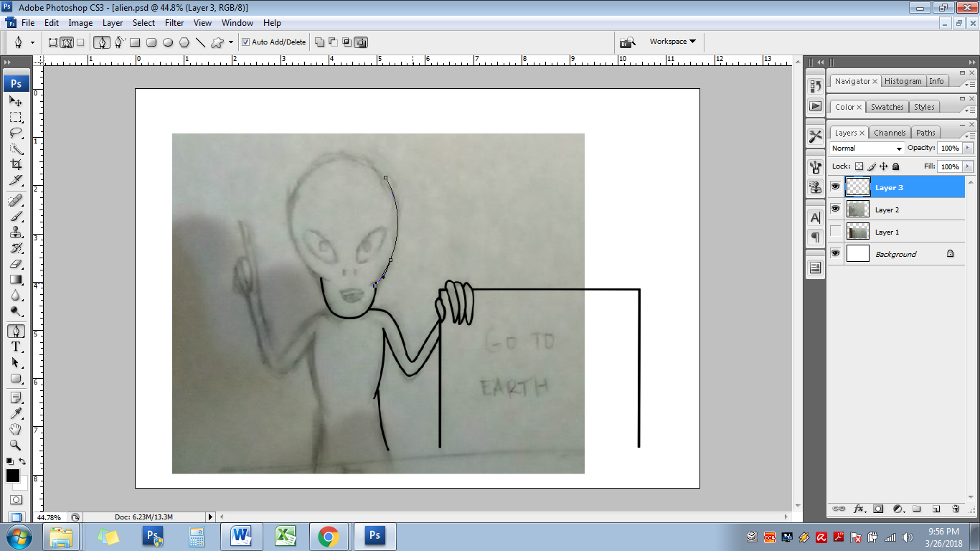The image size is (980, 551).
Task: Click the zoom percentage field 44.78%
Action: tap(50, 517)
